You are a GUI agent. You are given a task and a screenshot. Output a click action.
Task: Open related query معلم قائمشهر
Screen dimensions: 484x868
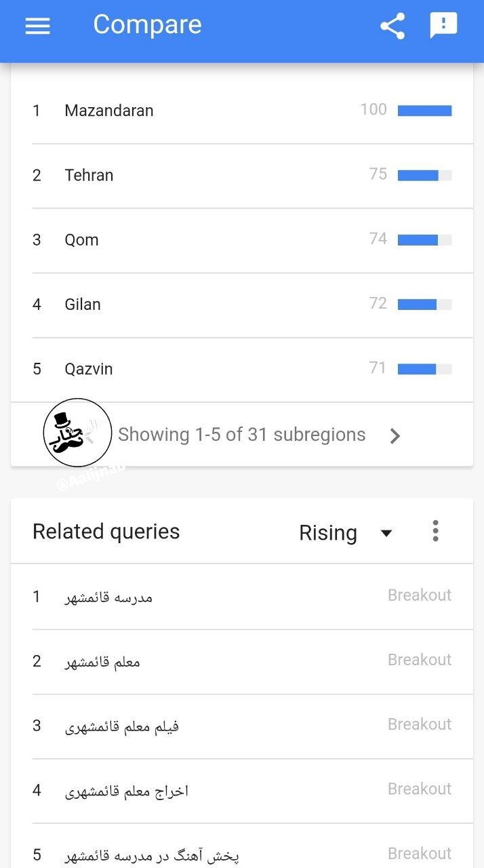102,661
